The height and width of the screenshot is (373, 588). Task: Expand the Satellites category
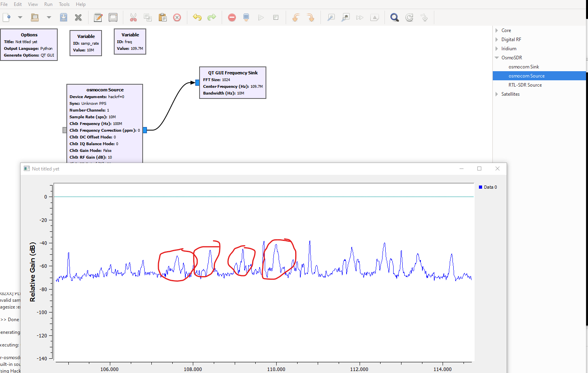(x=497, y=94)
